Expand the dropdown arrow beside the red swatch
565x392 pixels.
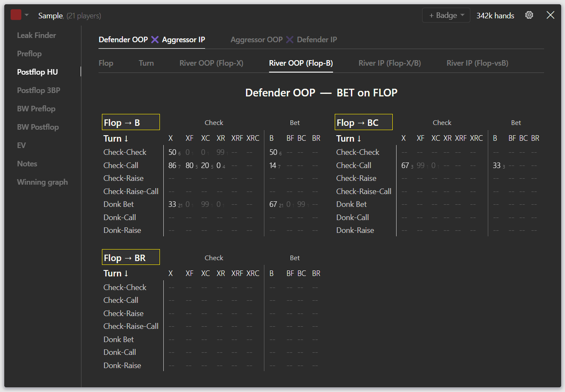click(27, 15)
